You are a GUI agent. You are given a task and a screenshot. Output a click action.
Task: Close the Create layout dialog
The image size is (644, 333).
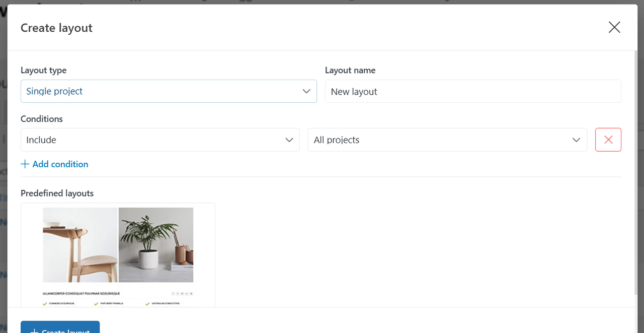(x=614, y=27)
